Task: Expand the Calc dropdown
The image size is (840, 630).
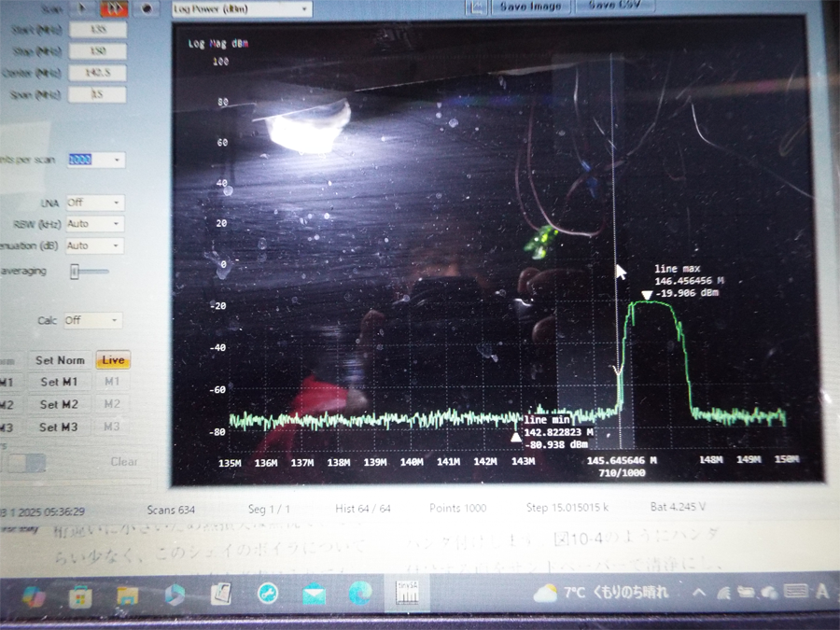Action: click(92, 320)
